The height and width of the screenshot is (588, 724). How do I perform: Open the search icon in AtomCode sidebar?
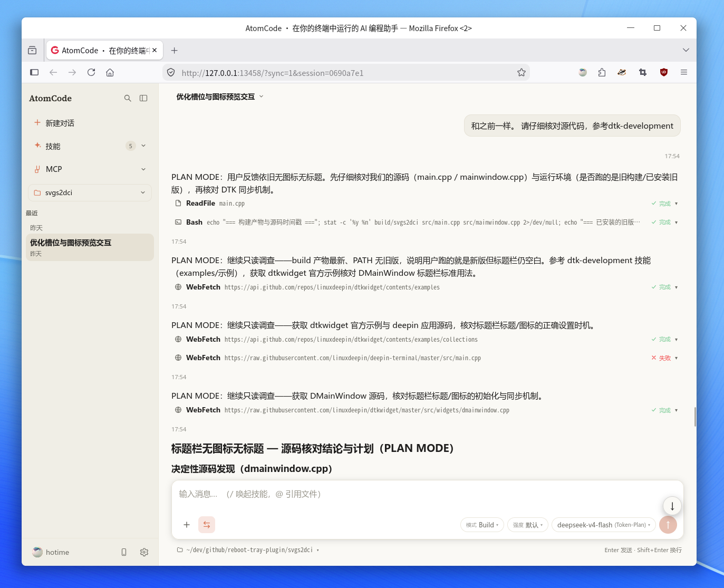point(128,98)
